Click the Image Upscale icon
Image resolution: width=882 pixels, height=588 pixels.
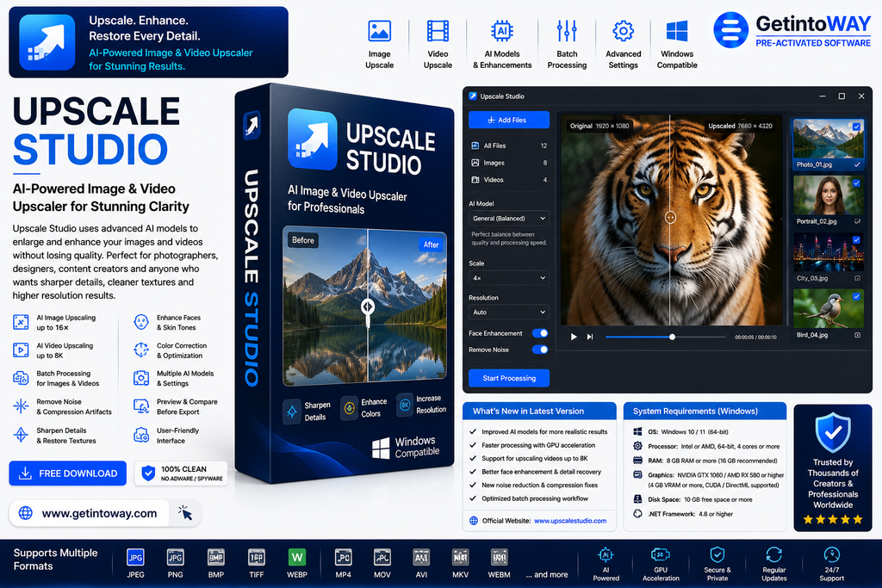click(x=379, y=32)
